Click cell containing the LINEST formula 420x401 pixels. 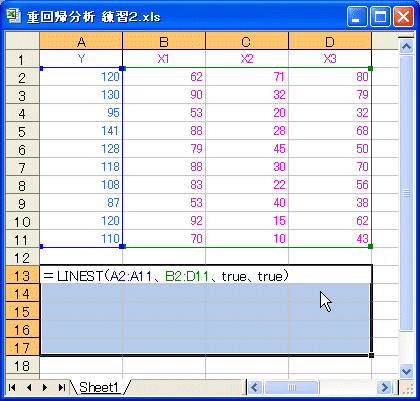[205, 275]
